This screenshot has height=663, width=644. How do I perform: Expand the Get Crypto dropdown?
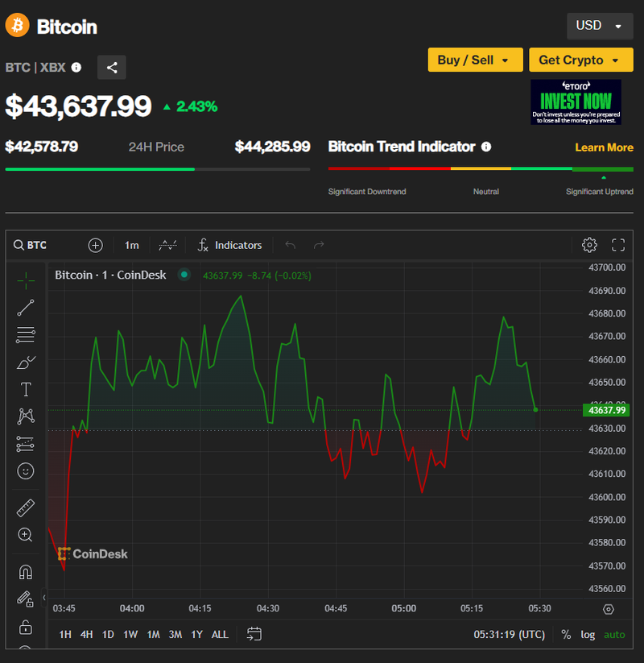tap(580, 60)
